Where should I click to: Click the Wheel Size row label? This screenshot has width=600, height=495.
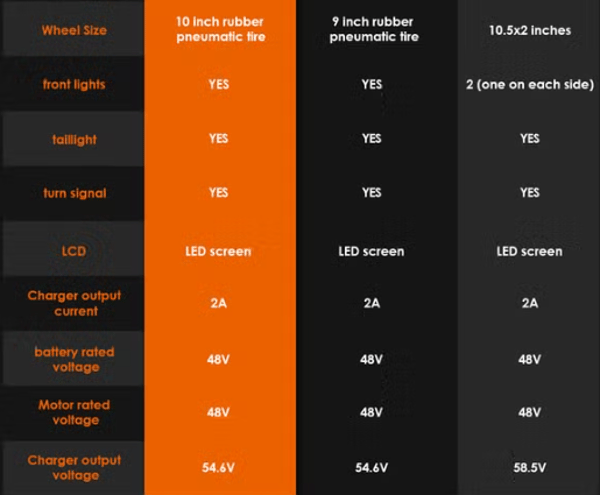click(x=74, y=30)
